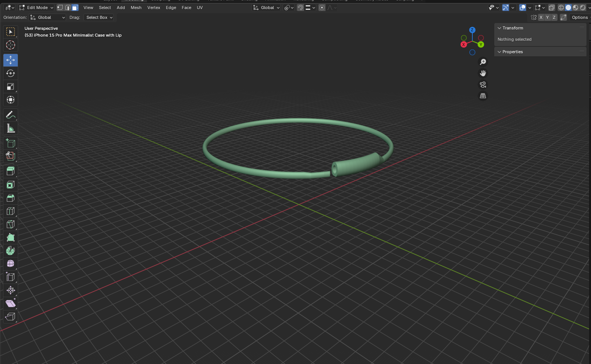Select the Add Cube tool
This screenshot has width=591, height=364.
(11, 143)
